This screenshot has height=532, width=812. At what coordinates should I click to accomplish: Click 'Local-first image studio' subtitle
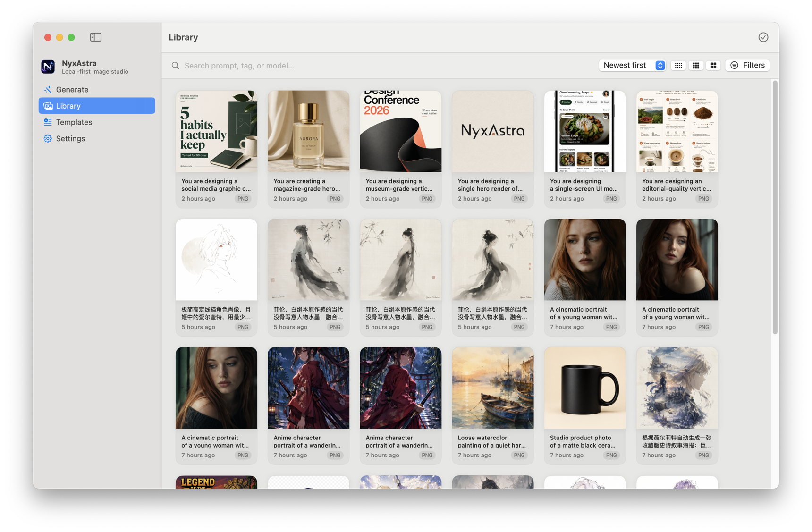[95, 72]
